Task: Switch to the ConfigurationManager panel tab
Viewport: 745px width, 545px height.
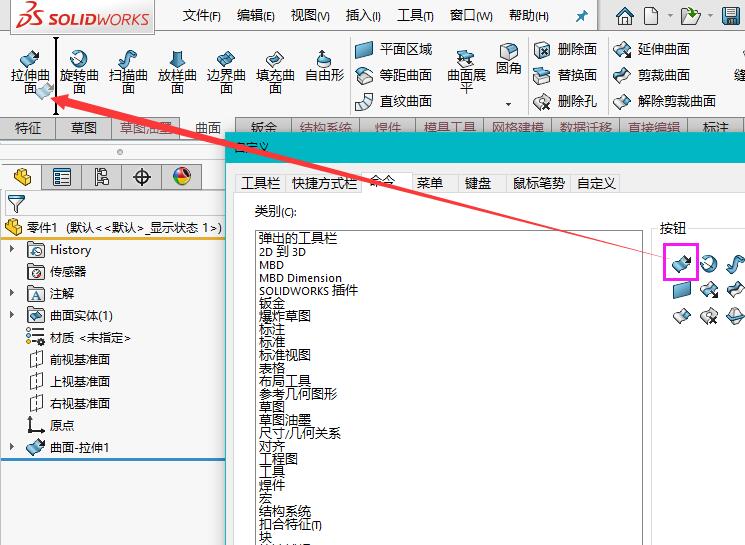Action: tap(102, 177)
